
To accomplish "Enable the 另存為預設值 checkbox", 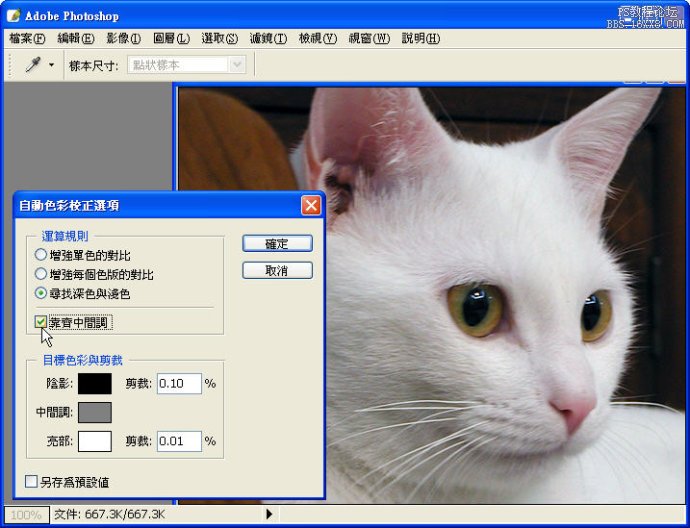I will tap(32, 482).
